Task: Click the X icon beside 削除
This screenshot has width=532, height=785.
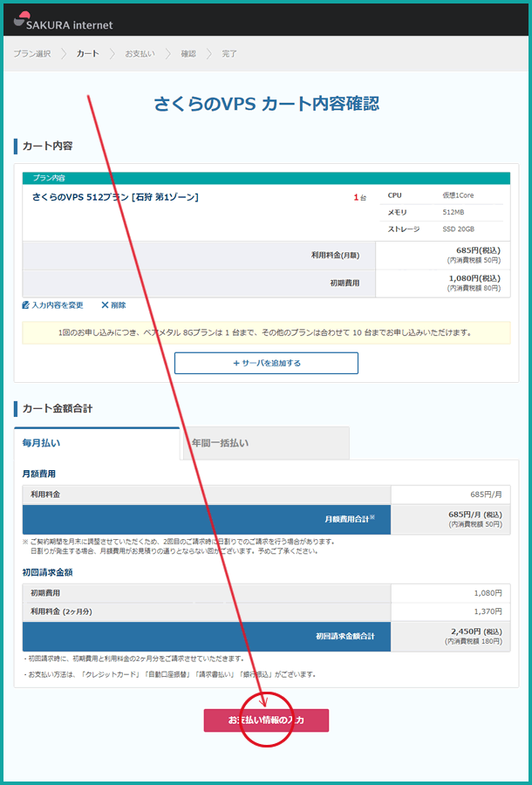Action: [105, 305]
